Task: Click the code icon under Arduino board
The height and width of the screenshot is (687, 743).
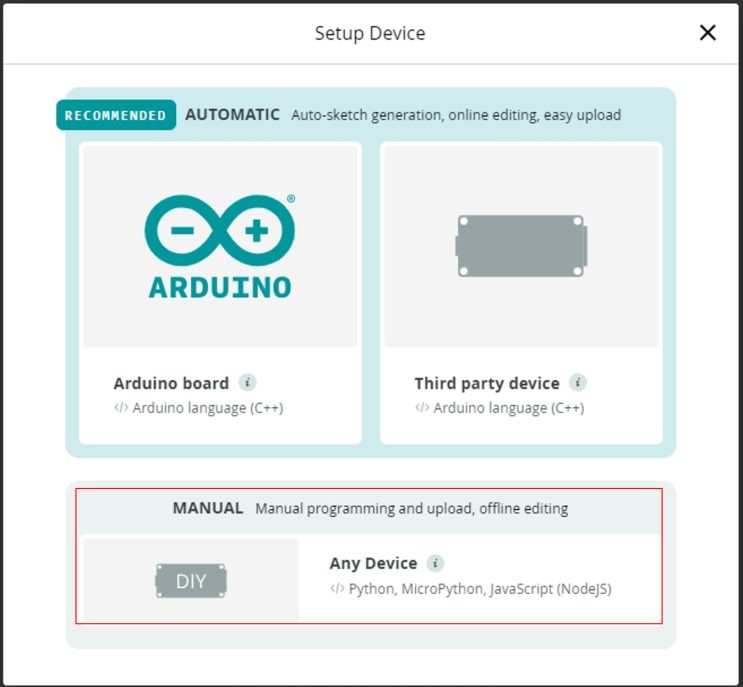Action: (x=121, y=407)
